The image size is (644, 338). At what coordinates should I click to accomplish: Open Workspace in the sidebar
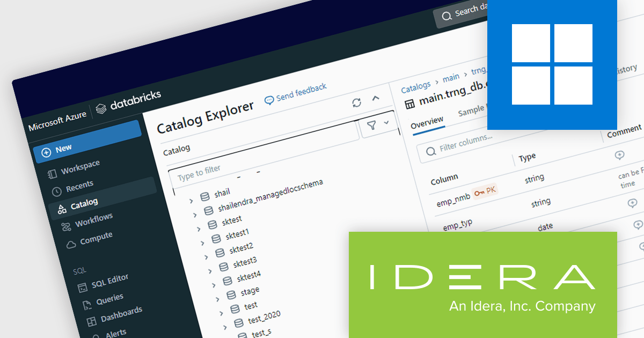(x=80, y=167)
